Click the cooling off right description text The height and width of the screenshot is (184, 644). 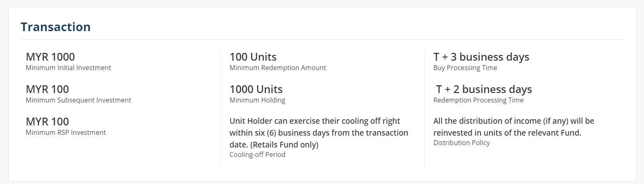coord(319,133)
